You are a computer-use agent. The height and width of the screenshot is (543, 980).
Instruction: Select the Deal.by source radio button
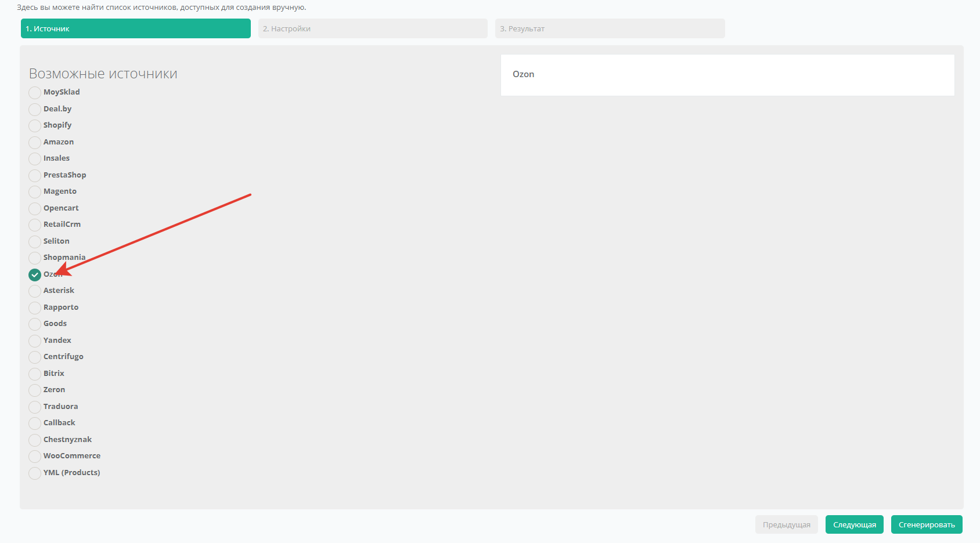35,109
